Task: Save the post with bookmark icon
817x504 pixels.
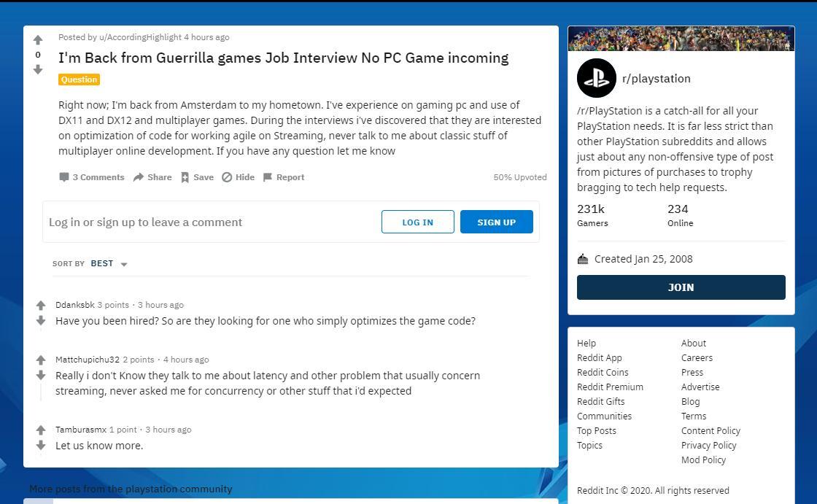Action: [197, 177]
